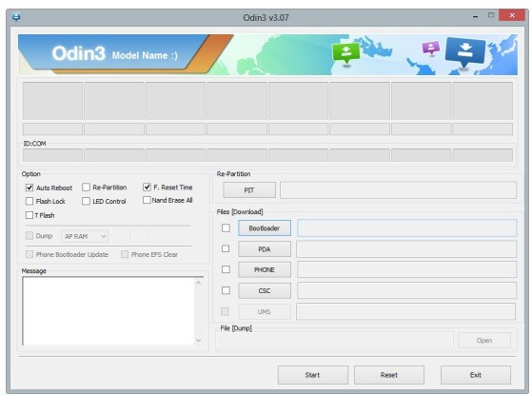Close the Odin3 window
Viewport: 532px width, 395px height.
(512, 15)
